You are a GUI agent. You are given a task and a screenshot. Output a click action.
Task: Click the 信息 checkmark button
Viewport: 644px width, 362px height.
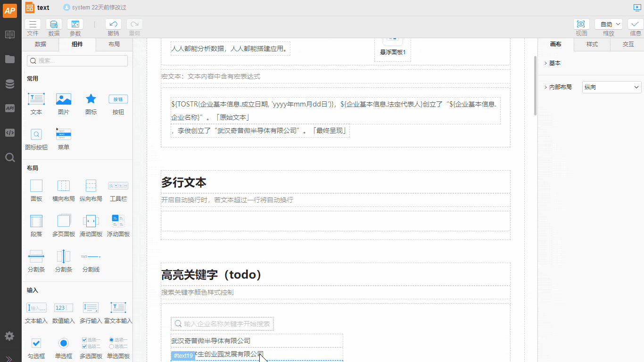pyautogui.click(x=636, y=25)
